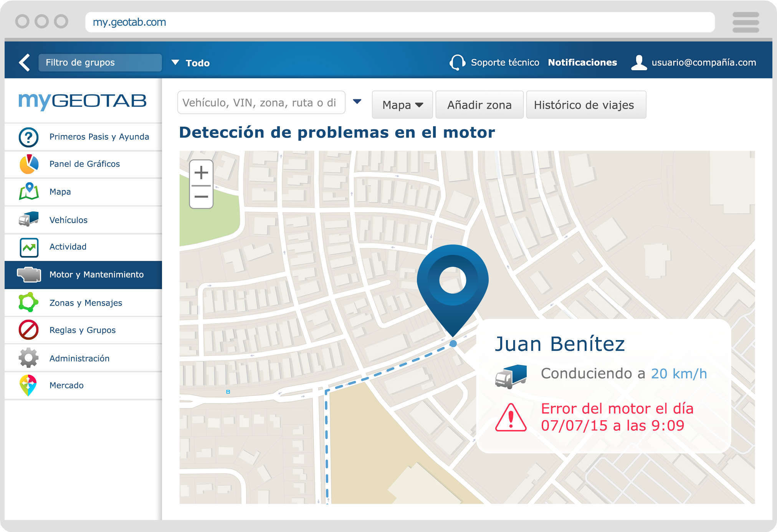Image resolution: width=777 pixels, height=532 pixels.
Task: Click the Añadir zona button
Action: pyautogui.click(x=479, y=105)
